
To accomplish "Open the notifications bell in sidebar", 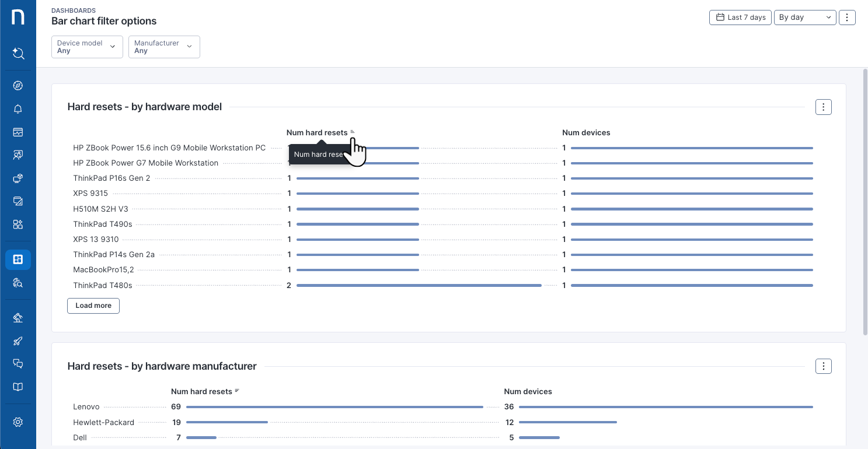I will click(x=18, y=108).
